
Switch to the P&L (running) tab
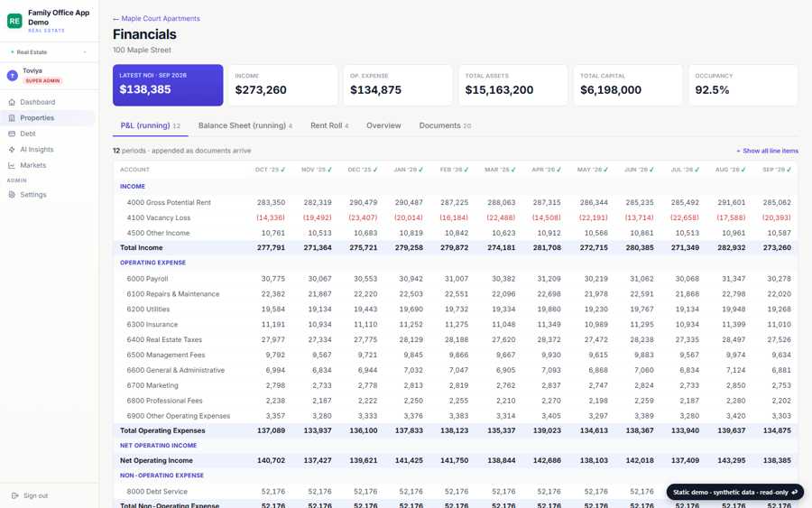(x=150, y=125)
